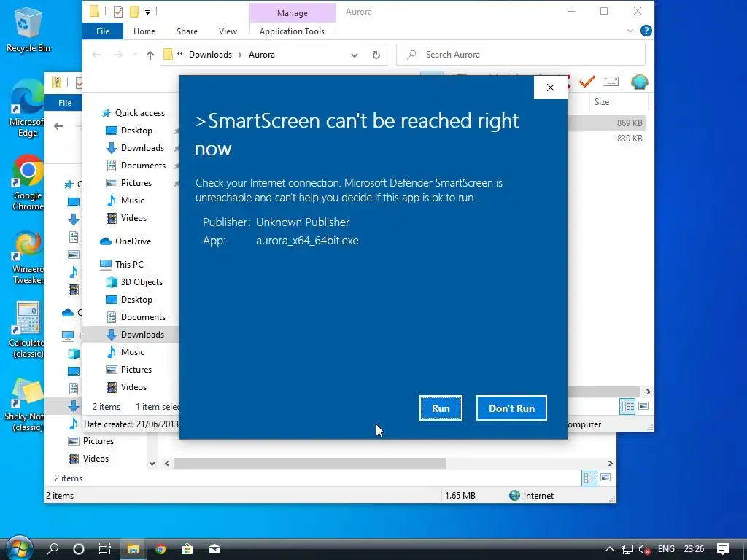Select Music under Quick access
Viewport: 747px width, 560px height.
125,201
